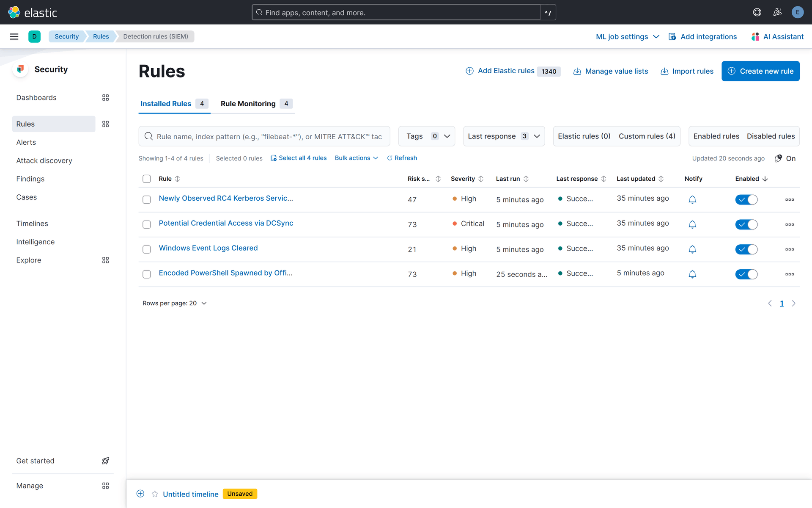Open Rules submenu grid icon

[x=105, y=124]
